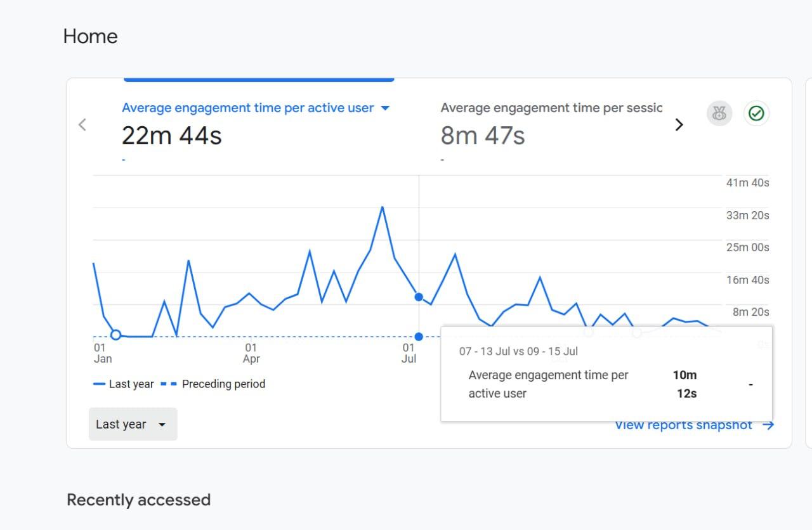Click arrow beside View reports snapshot
The width and height of the screenshot is (812, 530).
click(x=768, y=425)
